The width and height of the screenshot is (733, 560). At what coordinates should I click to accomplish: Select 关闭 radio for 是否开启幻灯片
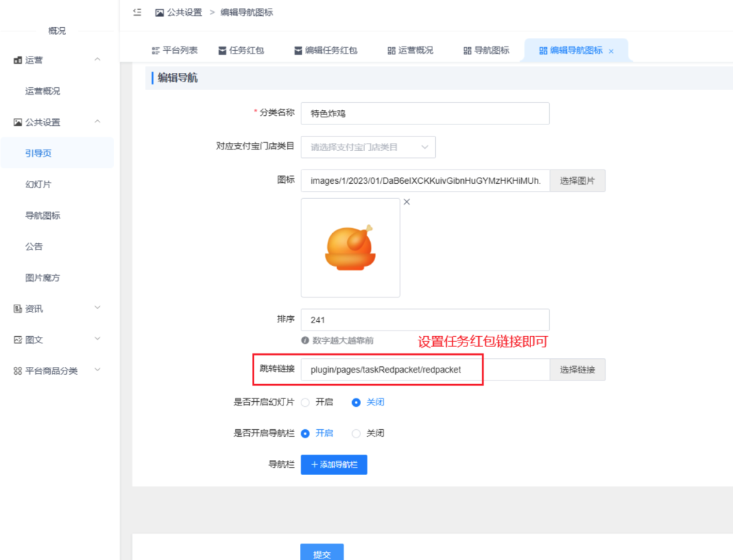click(356, 403)
